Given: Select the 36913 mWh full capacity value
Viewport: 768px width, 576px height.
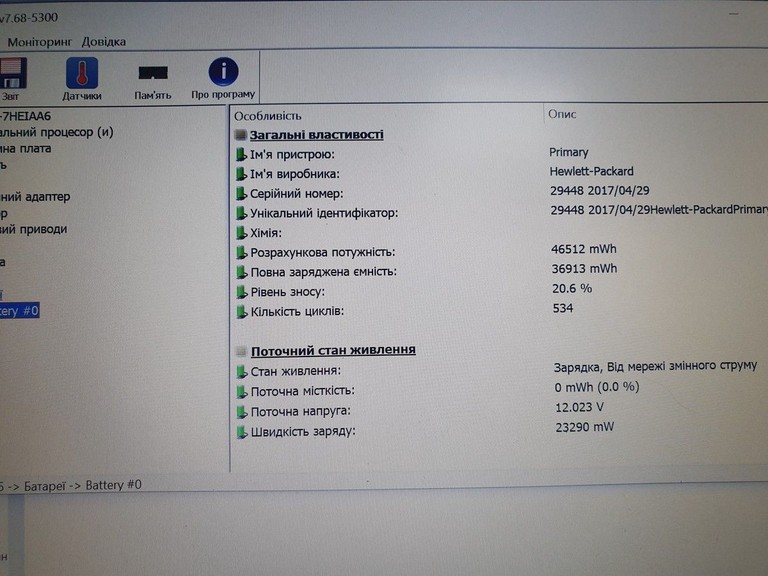Looking at the screenshot, I should click(x=584, y=269).
